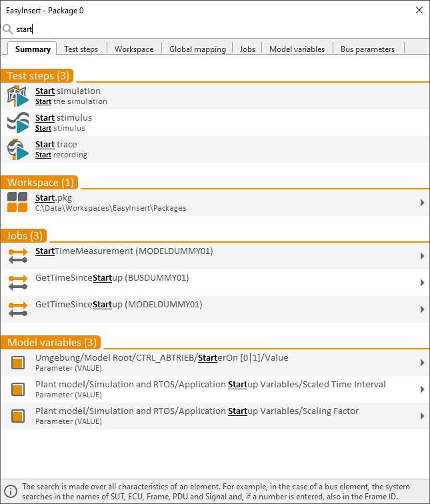
Task: Expand the StartTimeMeasurement row arrow
Action: coord(422,256)
